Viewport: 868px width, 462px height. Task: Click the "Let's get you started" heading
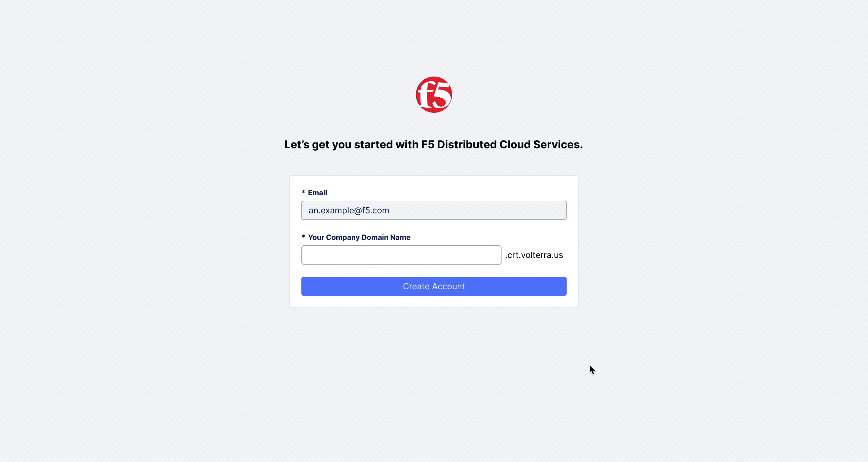[x=433, y=145]
